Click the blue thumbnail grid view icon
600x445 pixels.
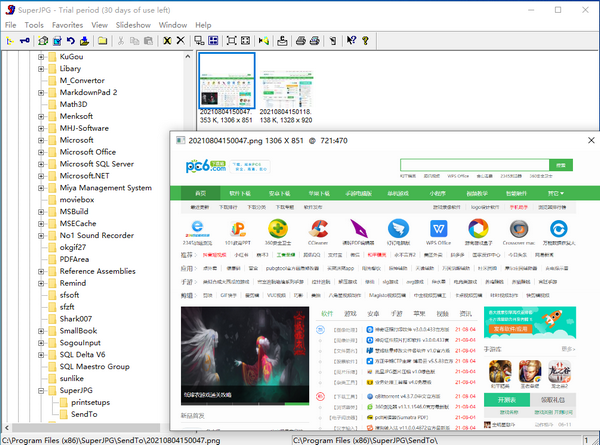213,41
